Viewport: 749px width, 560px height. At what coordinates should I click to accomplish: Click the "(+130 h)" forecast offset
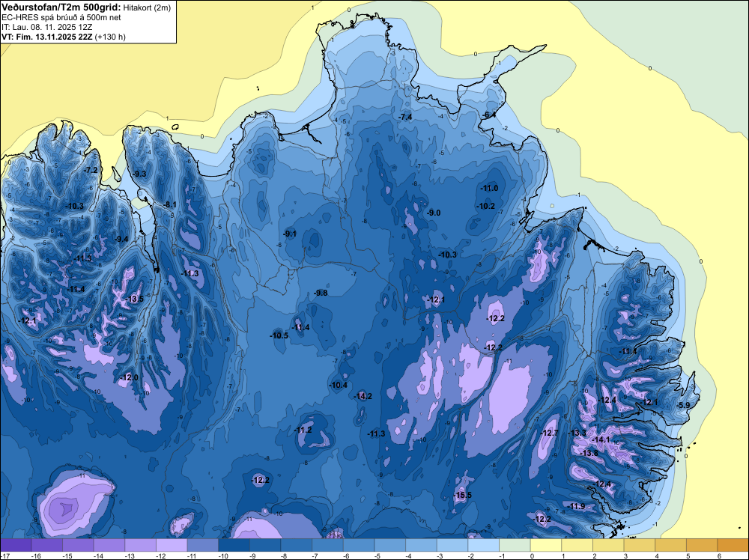[110, 37]
